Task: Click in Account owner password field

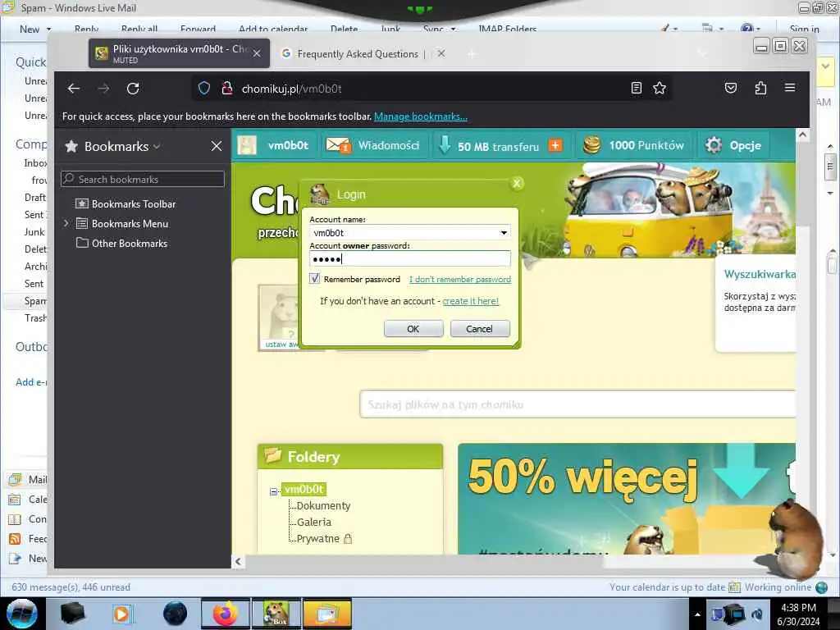Action: coord(410,258)
